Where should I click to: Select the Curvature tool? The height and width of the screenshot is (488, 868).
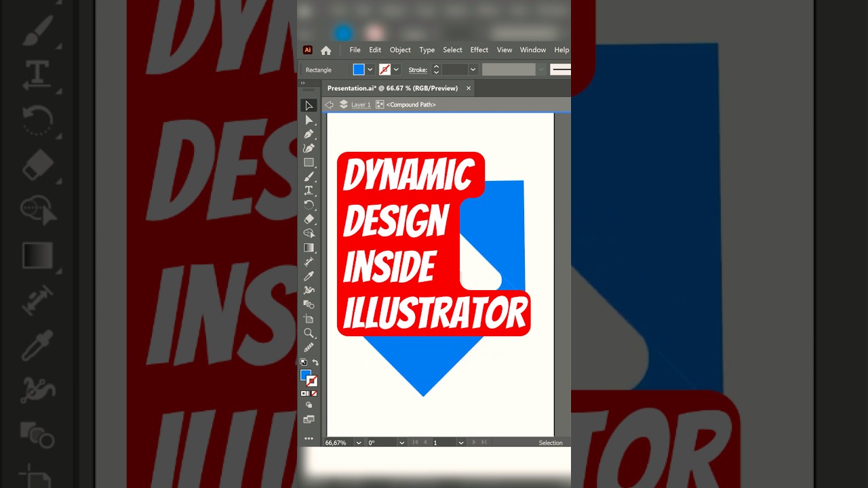point(309,148)
